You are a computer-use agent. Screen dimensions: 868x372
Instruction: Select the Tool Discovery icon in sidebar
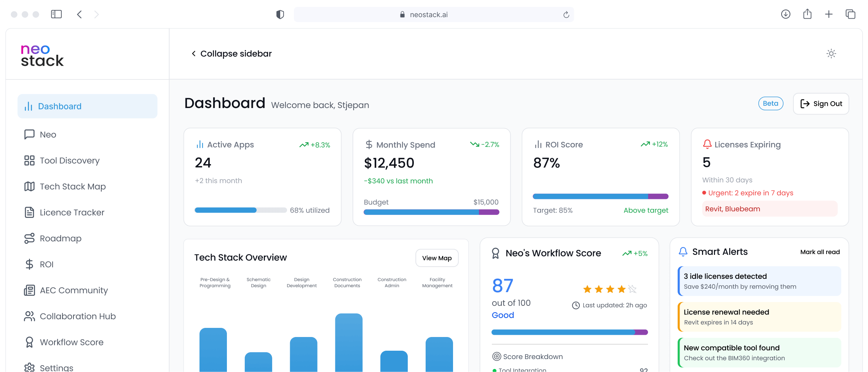(x=29, y=160)
